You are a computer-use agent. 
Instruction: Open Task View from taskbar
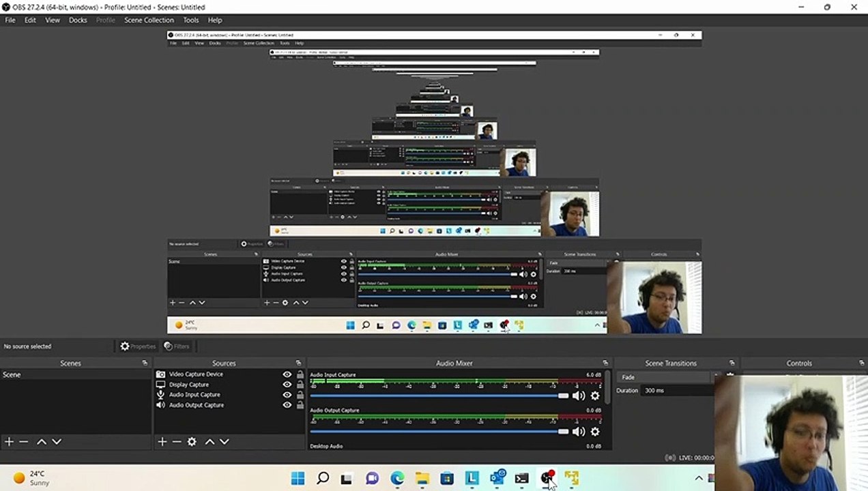[x=347, y=478]
